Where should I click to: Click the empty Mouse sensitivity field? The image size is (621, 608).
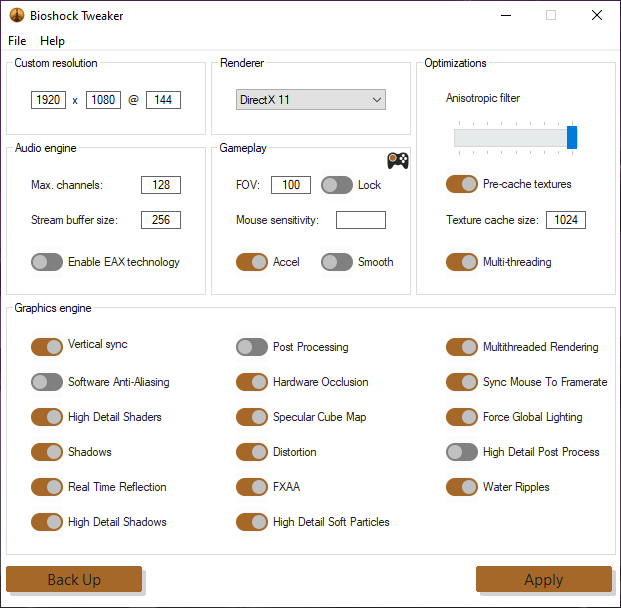click(x=361, y=220)
